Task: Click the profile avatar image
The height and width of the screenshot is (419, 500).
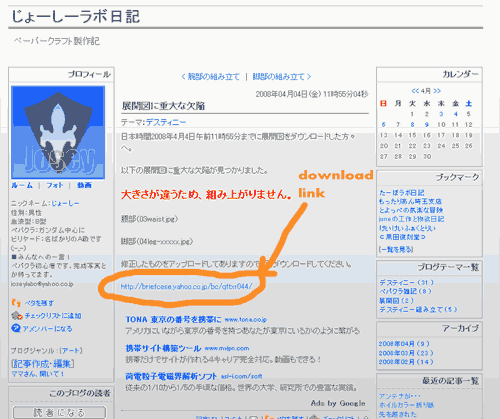Action: (x=58, y=132)
